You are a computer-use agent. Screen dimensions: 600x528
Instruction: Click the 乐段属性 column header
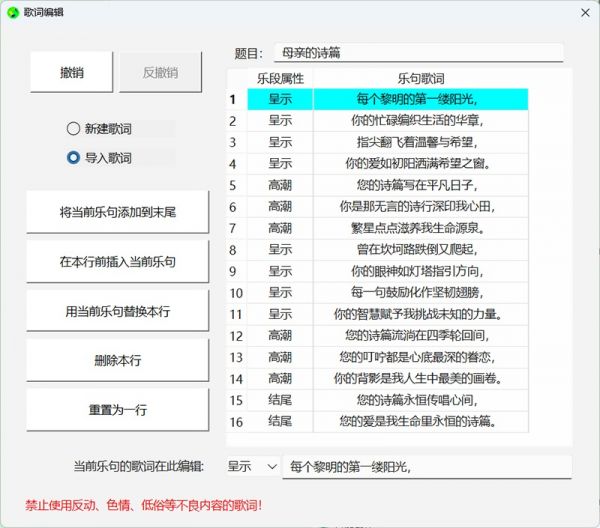coord(280,79)
